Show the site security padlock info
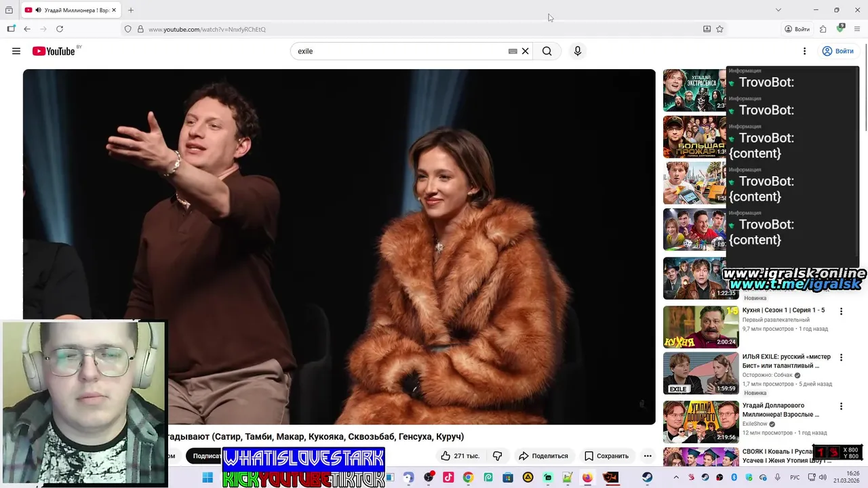Screen dimensions: 868x488 click(x=140, y=29)
